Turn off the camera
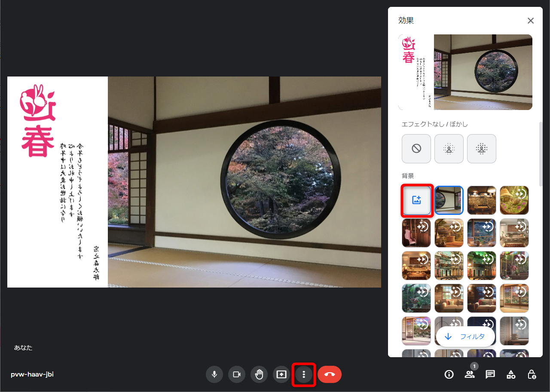This screenshot has width=550, height=392. 237,374
